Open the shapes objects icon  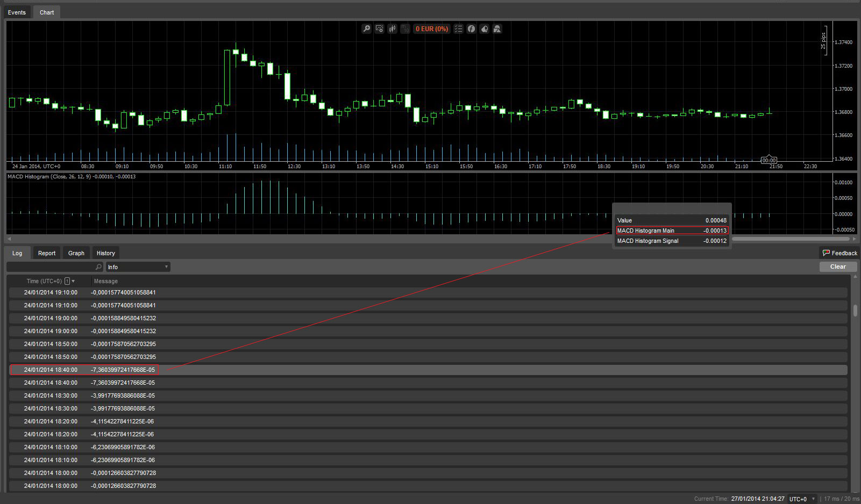(497, 29)
